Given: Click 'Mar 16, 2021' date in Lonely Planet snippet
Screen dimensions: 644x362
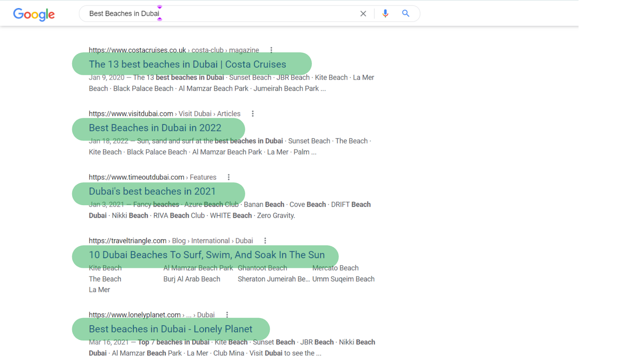Looking at the screenshot, I should point(109,342).
